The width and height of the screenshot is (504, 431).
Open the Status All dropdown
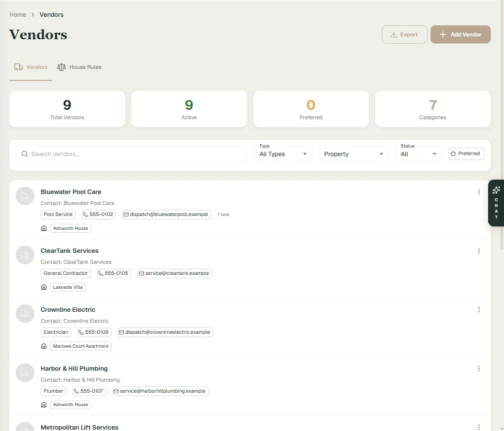click(419, 154)
